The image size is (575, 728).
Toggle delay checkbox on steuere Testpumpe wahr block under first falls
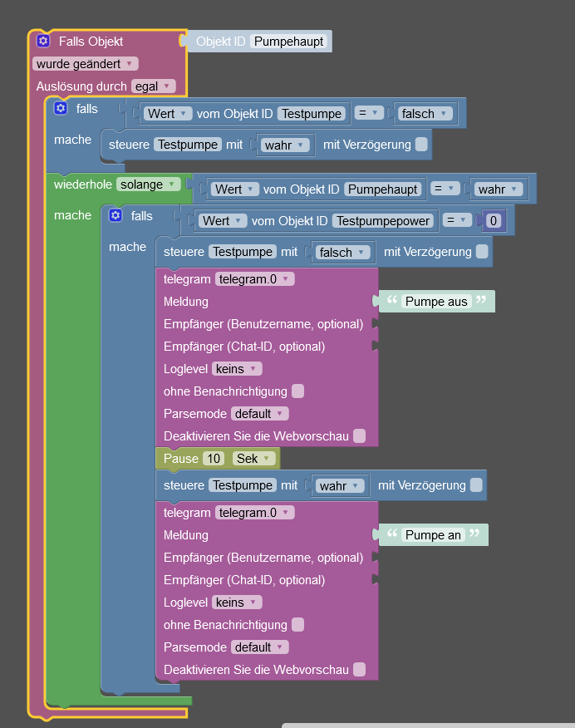[421, 145]
